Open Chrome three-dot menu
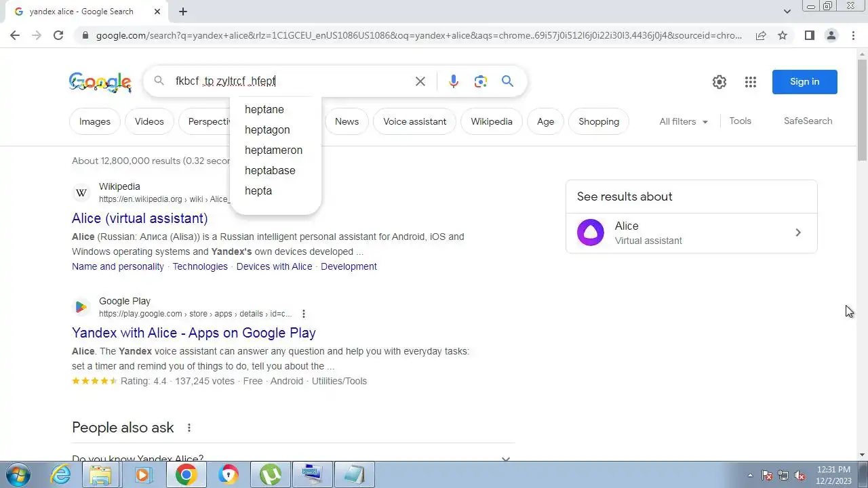This screenshot has height=488, width=868. click(x=853, y=35)
